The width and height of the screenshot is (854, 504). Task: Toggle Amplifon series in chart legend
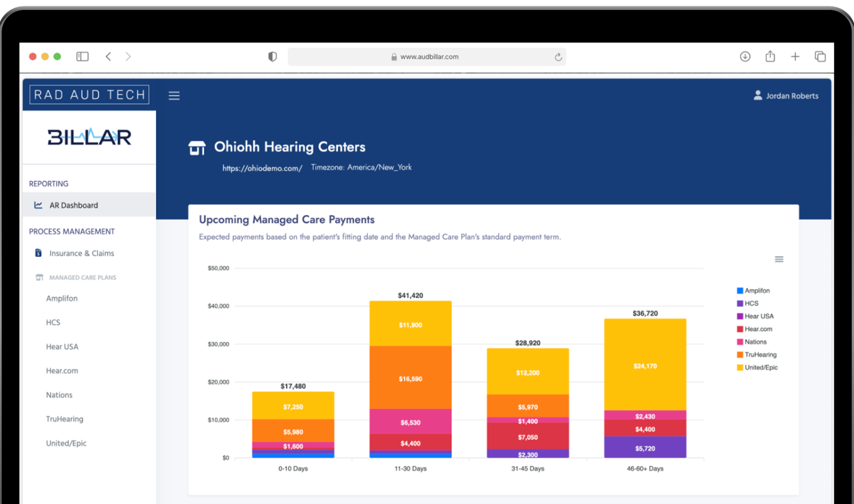757,290
